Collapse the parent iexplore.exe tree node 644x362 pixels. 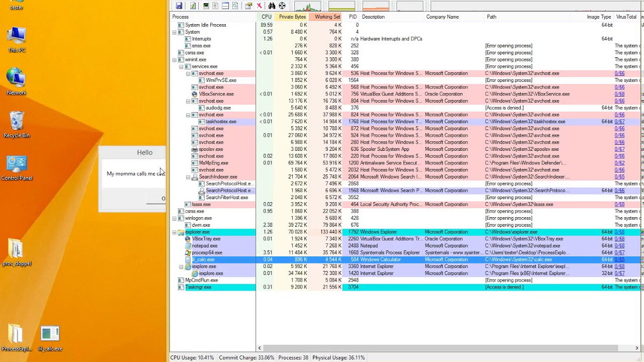tap(181, 266)
